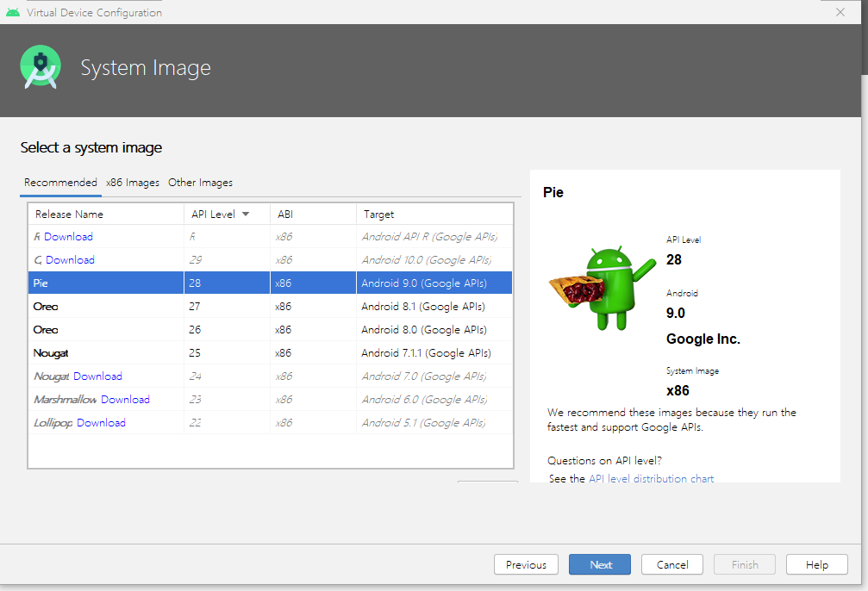Close the Virtual Device Configuration window
This screenshot has height=591, width=868.
[x=840, y=12]
